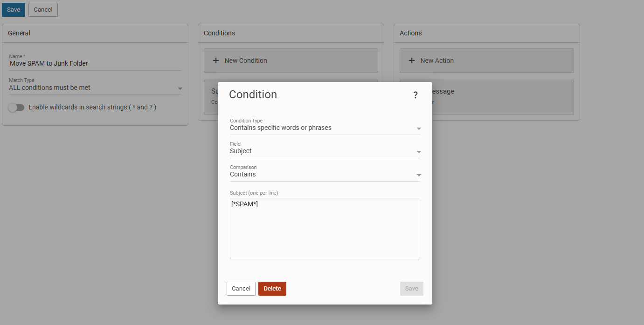The width and height of the screenshot is (644, 325).
Task: Select the existing action card under New Action
Action: click(504, 97)
